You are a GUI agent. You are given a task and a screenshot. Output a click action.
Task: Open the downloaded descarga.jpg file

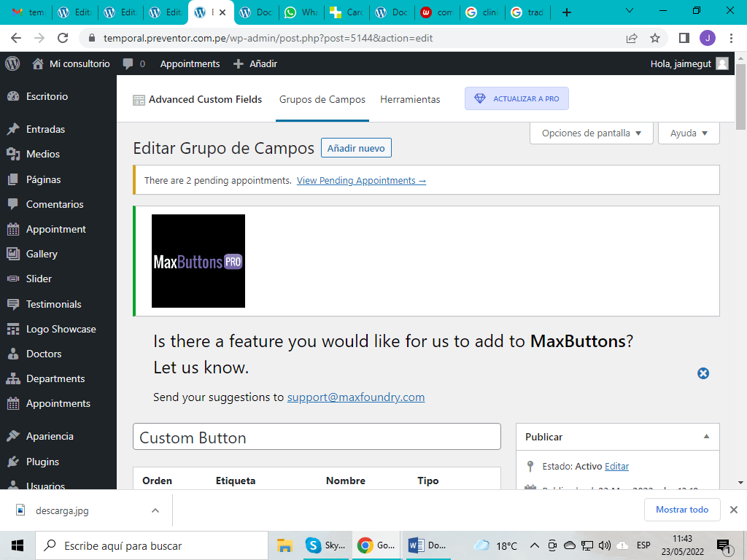click(62, 510)
